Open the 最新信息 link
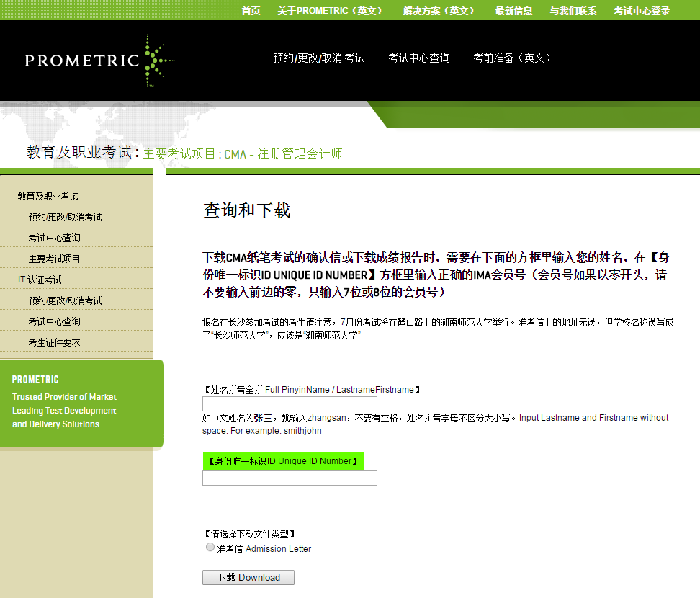The image size is (700, 598). tap(513, 11)
